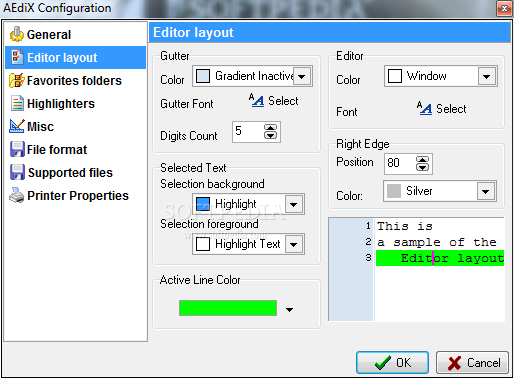The width and height of the screenshot is (514, 379).
Task: Close the AEdiX Configuration window
Action: (504, 8)
